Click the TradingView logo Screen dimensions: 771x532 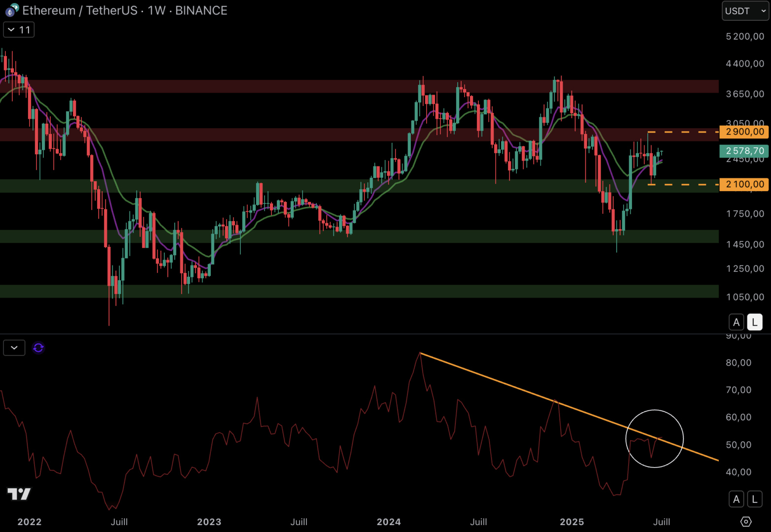[19, 494]
